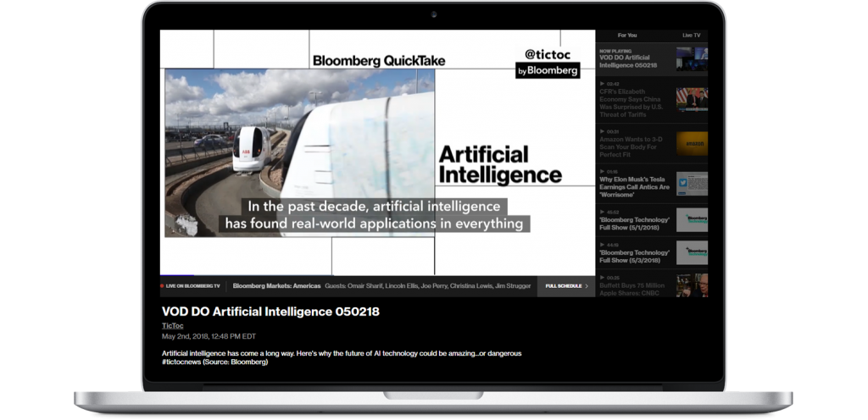The image size is (868, 420).
Task: Click play icon beside 45:52 duration
Action: [603, 213]
